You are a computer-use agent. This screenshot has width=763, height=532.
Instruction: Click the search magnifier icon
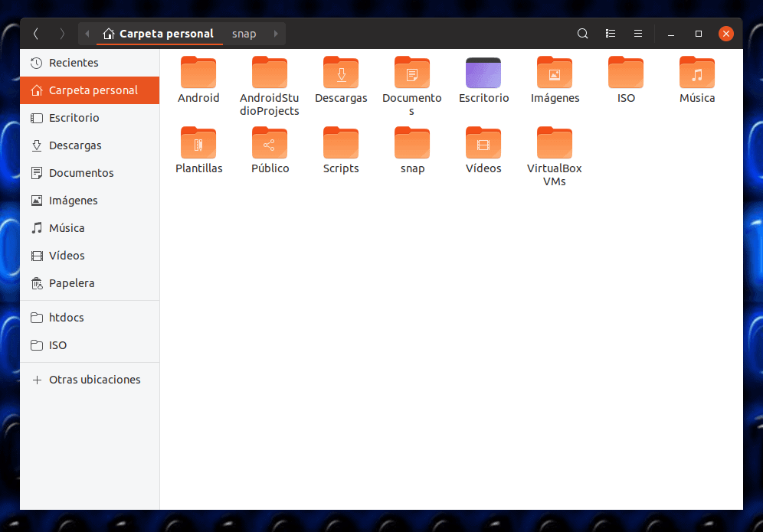[582, 34]
